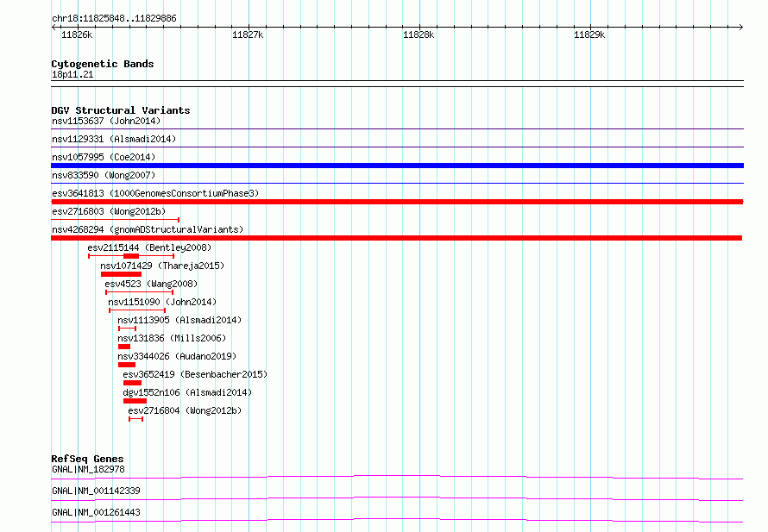
Task: Click the red nsv3344026 variant bar
Action: pyautogui.click(x=126, y=365)
